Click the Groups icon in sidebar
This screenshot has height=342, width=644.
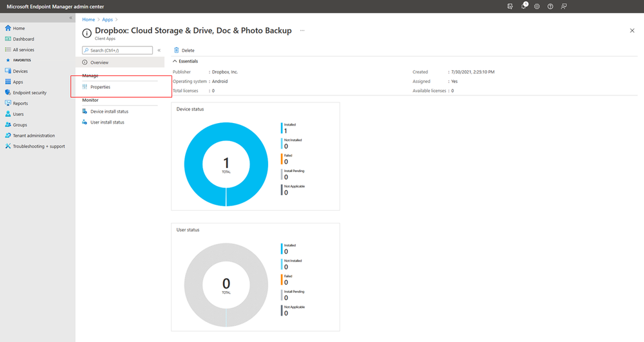tap(8, 124)
